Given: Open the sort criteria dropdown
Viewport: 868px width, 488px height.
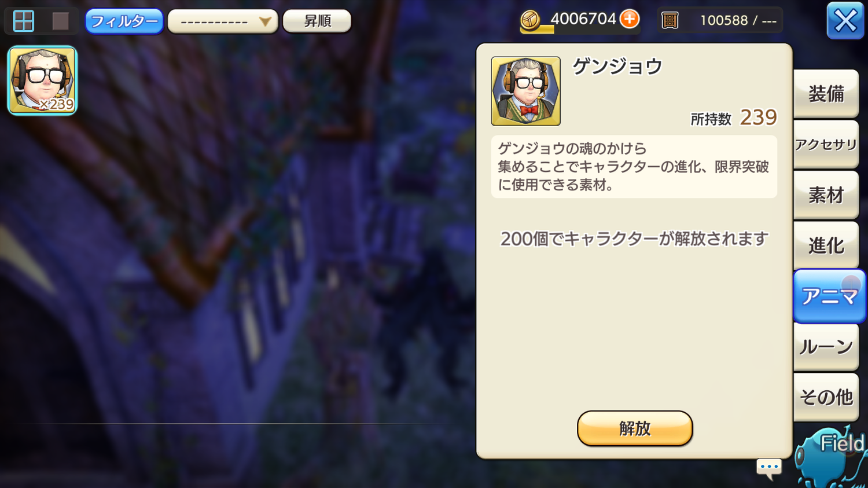Looking at the screenshot, I should [x=223, y=21].
